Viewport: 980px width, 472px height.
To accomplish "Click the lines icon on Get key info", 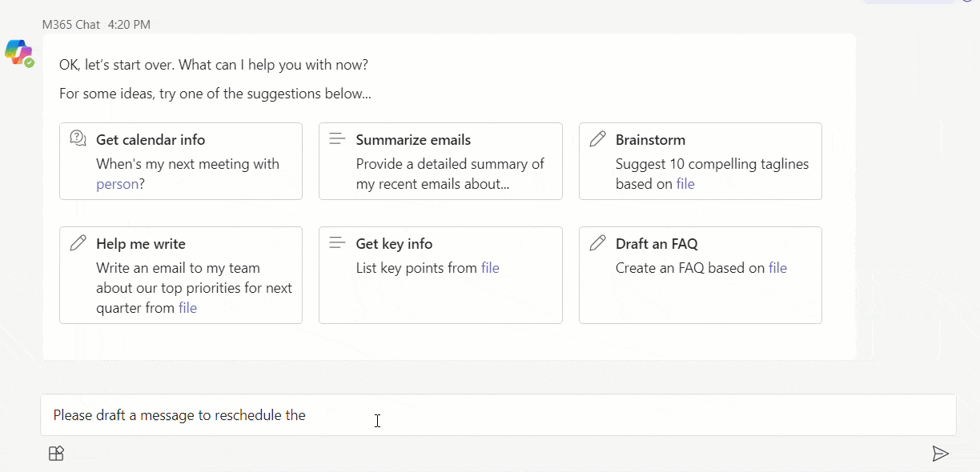I will pyautogui.click(x=337, y=242).
